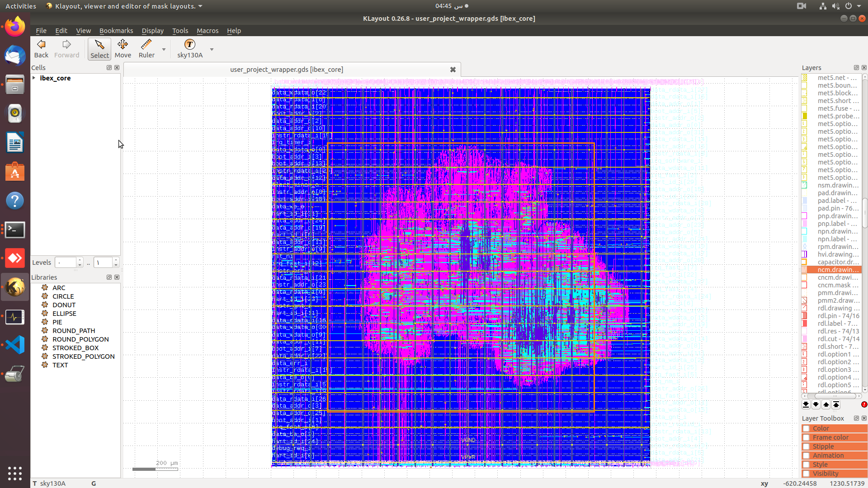The width and height of the screenshot is (868, 488).
Task: Activate the Move tool
Action: pyautogui.click(x=123, y=48)
